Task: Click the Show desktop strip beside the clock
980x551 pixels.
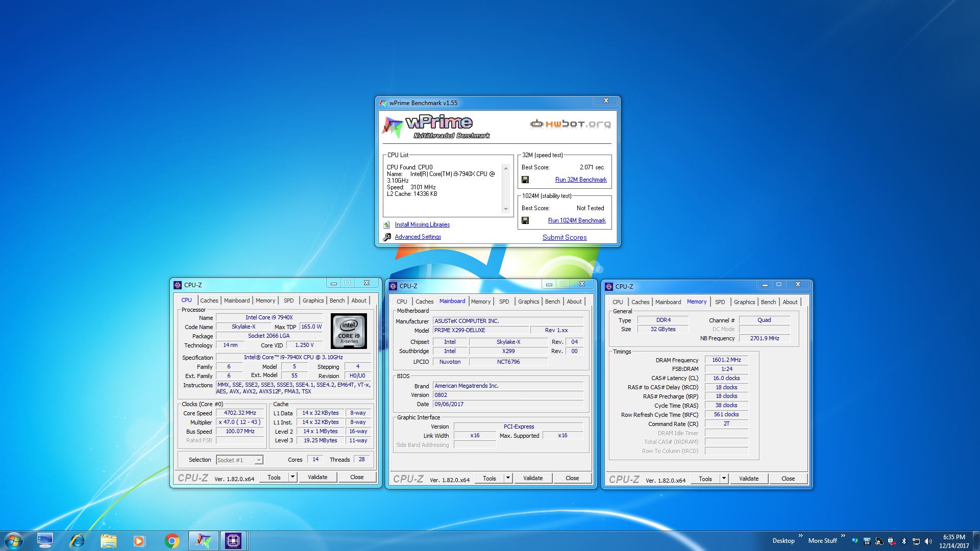Action: pos(976,541)
